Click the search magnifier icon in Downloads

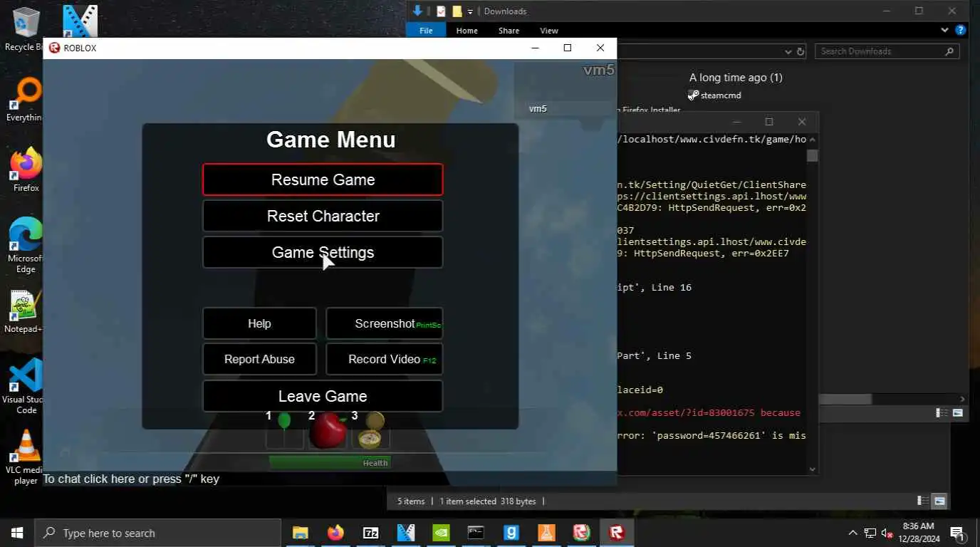click(x=949, y=51)
